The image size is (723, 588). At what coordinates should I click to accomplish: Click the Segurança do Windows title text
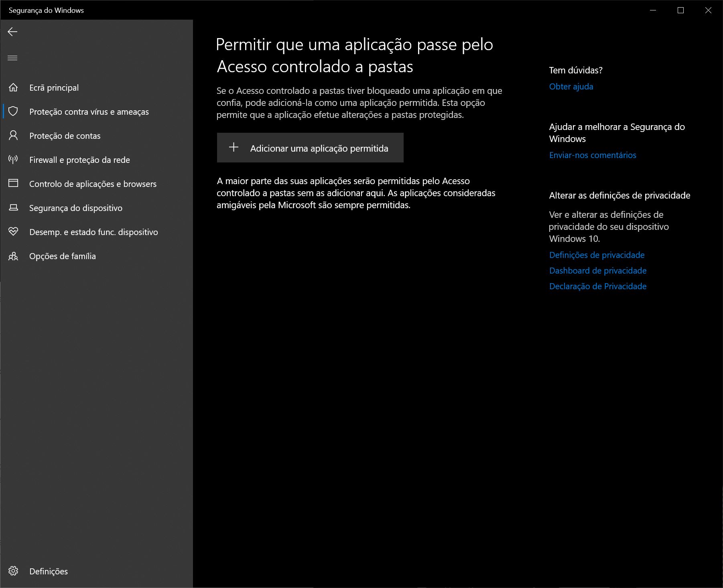click(x=46, y=10)
